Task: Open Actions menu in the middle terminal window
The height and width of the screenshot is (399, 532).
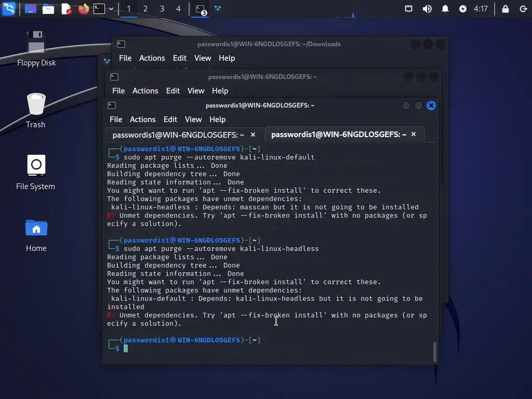Action: pyautogui.click(x=145, y=91)
